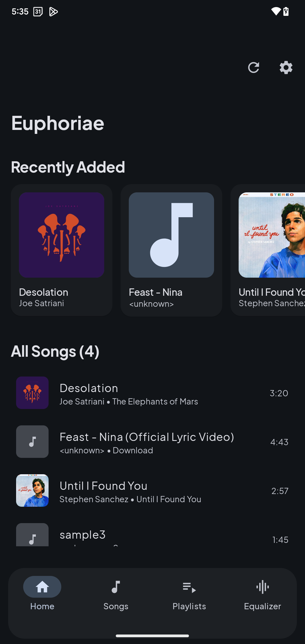Tap the All Songs (4) heading

[x=55, y=351]
